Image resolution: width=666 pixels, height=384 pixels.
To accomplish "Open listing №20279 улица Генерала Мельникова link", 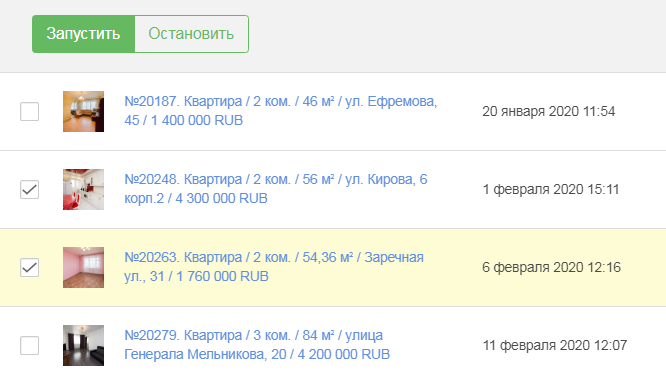I will (257, 345).
